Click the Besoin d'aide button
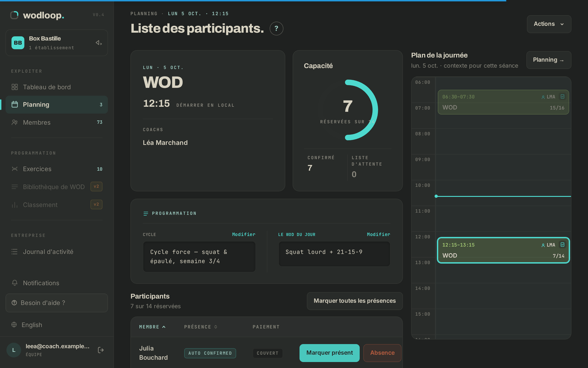The image size is (588, 368). click(57, 303)
